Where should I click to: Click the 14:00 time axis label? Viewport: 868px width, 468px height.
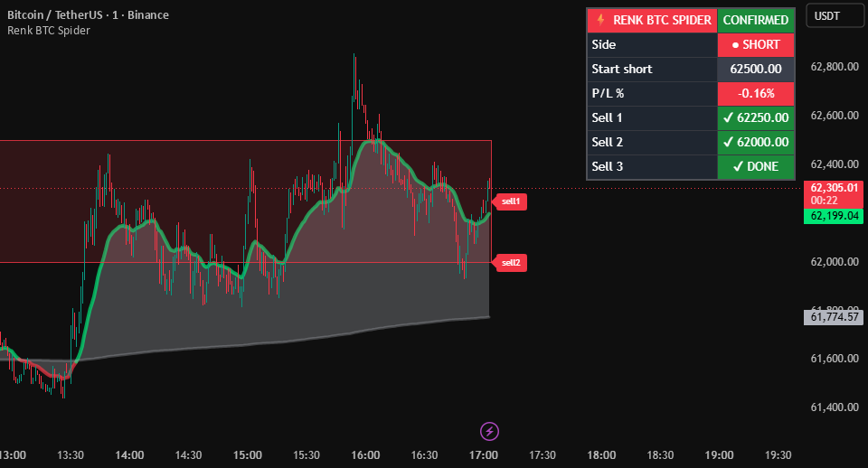click(129, 455)
